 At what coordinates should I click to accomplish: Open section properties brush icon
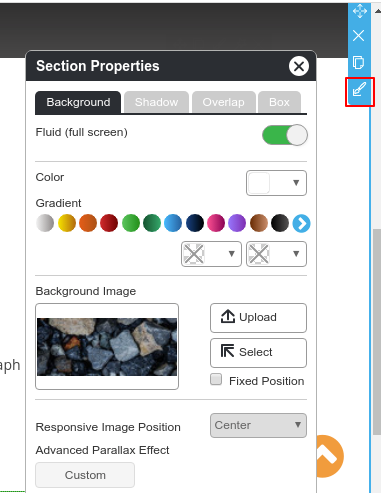pos(359,90)
